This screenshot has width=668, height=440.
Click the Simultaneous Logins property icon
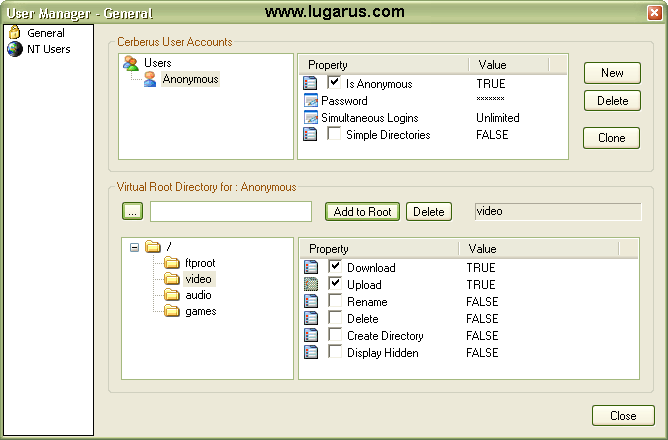[311, 118]
